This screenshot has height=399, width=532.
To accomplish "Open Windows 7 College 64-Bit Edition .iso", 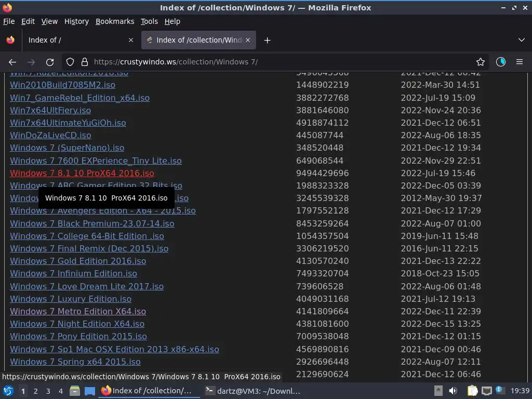I will coord(87,236).
